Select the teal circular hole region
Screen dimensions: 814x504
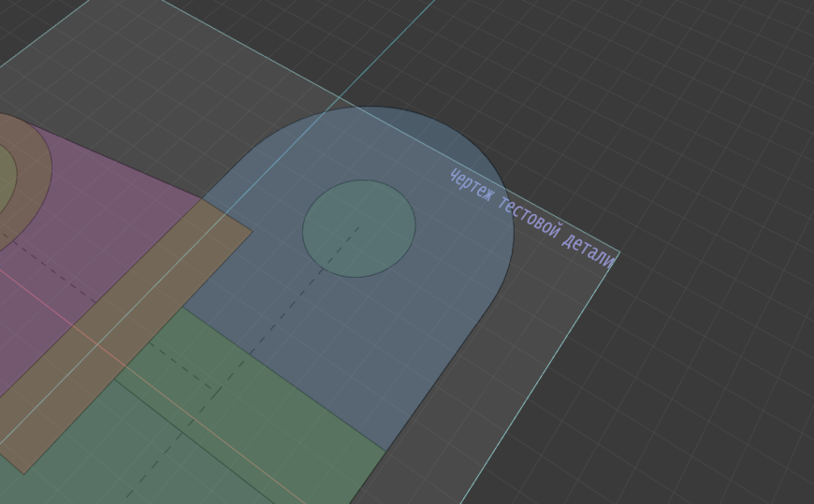click(359, 228)
